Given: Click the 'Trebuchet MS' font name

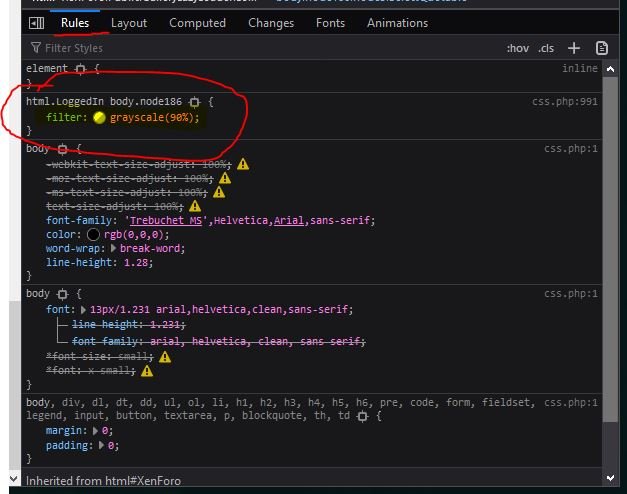Looking at the screenshot, I should tap(166, 220).
